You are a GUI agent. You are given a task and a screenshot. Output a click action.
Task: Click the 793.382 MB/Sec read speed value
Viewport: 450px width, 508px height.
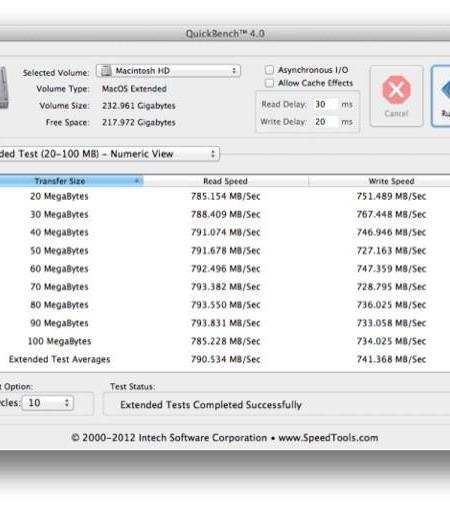tap(225, 287)
